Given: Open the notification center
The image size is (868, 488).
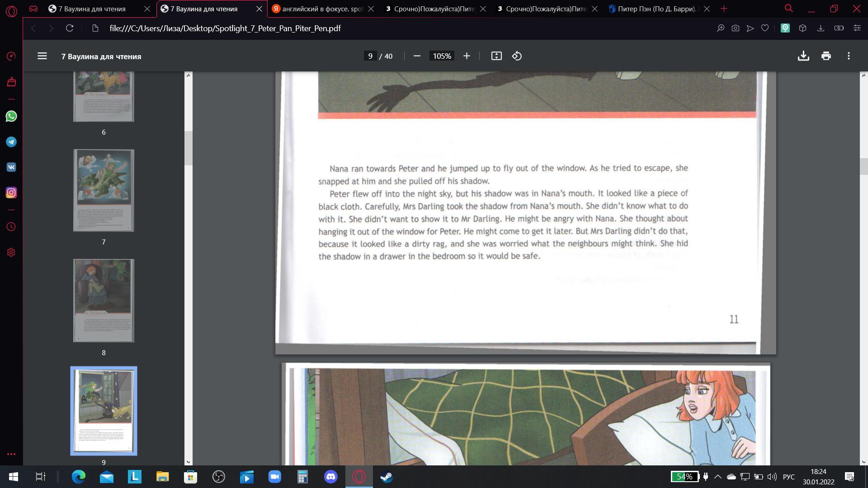Looking at the screenshot, I should pos(849,477).
